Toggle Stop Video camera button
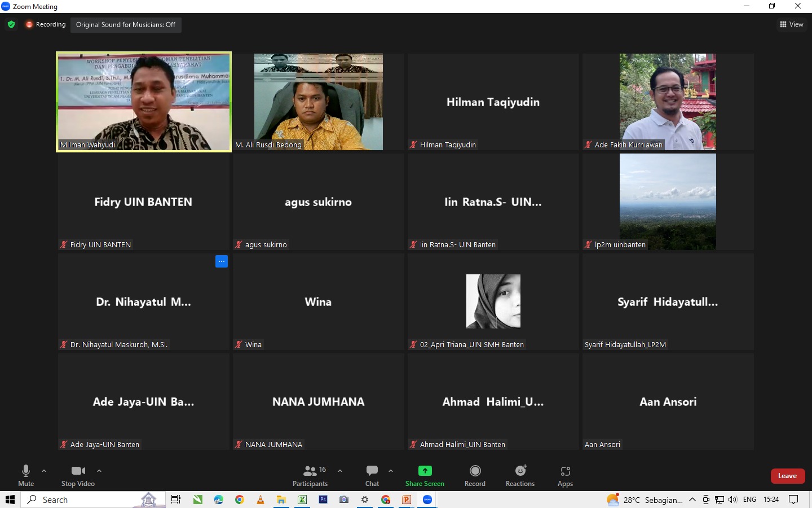 pyautogui.click(x=78, y=471)
